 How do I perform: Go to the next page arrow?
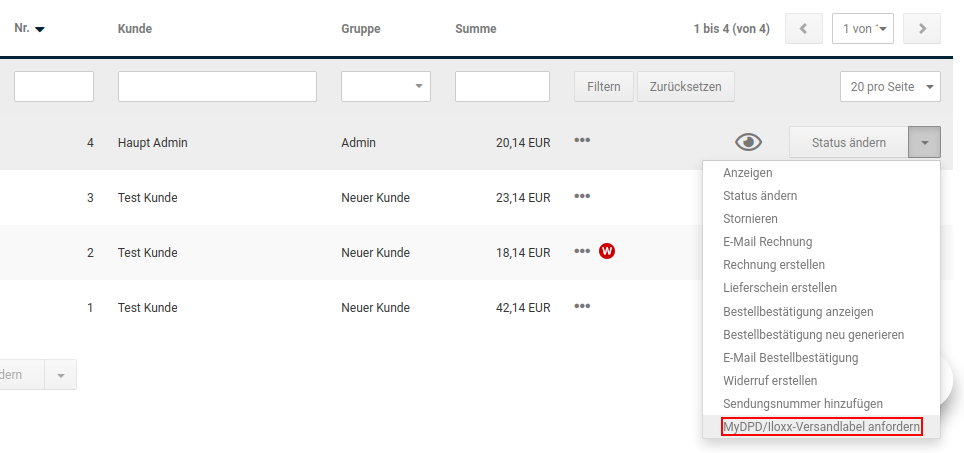tap(922, 29)
